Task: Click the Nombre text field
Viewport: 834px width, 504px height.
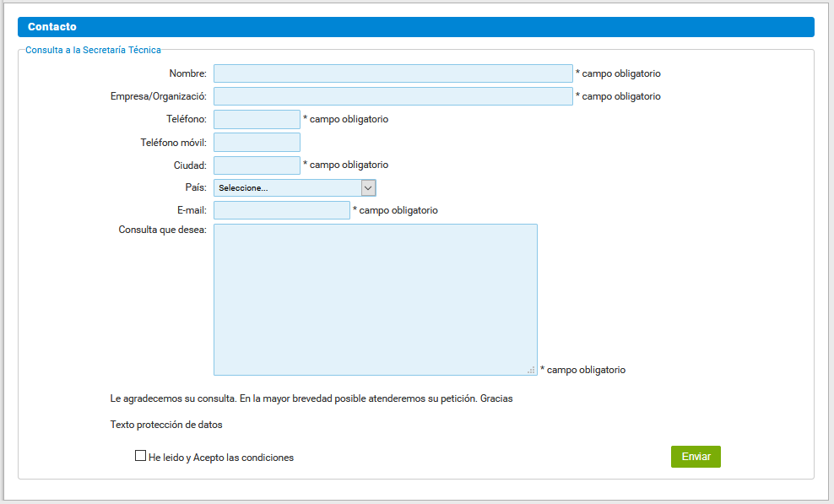Action: [393, 73]
